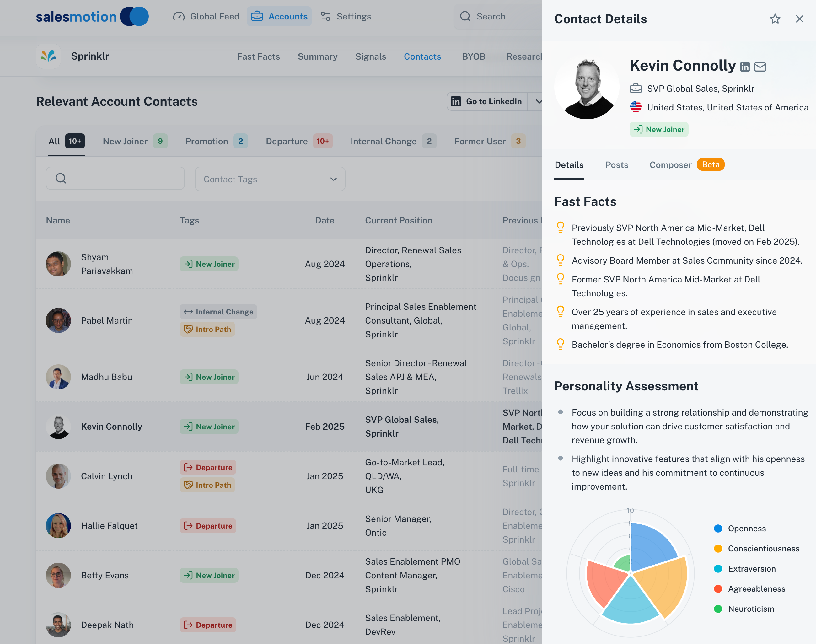
Task: Click Pabel Martin's Internal Change tag
Action: [x=218, y=312]
